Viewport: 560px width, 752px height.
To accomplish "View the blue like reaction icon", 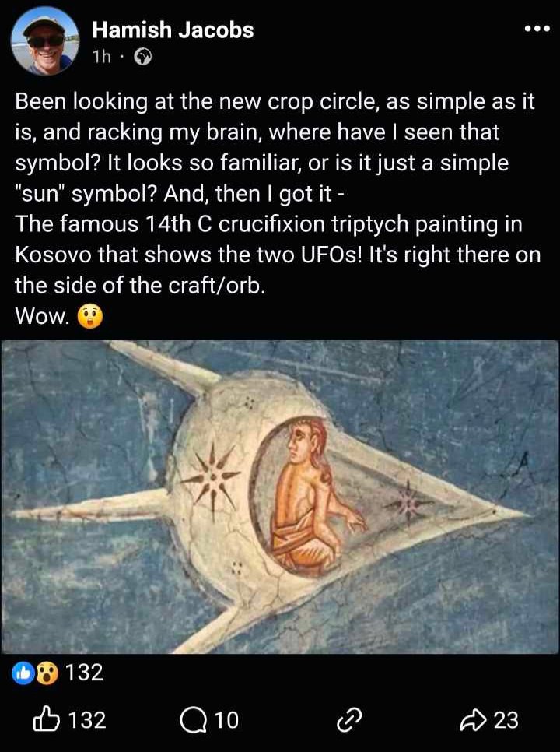I will point(23,673).
